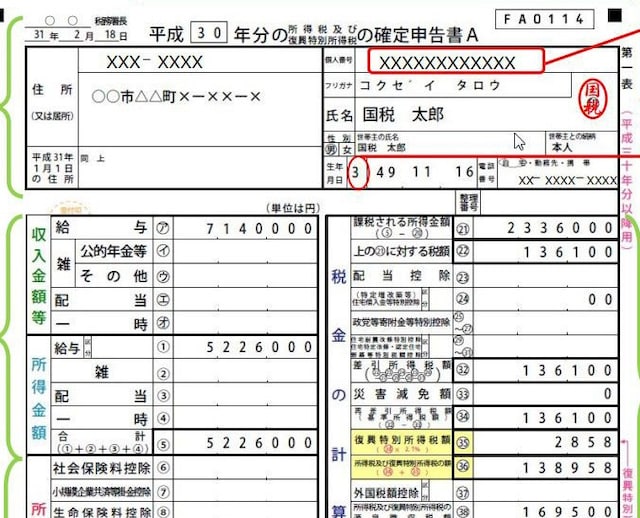Click circled エ marker in 配当 row
Viewport: 640px width, 518px height.
coord(163,300)
